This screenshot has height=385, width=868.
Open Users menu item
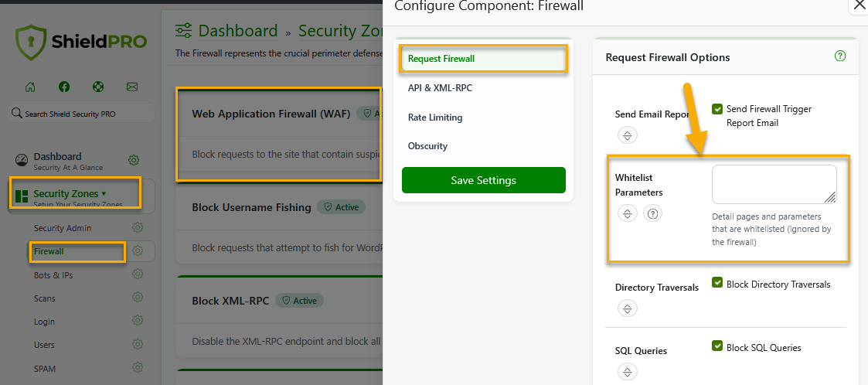point(44,345)
